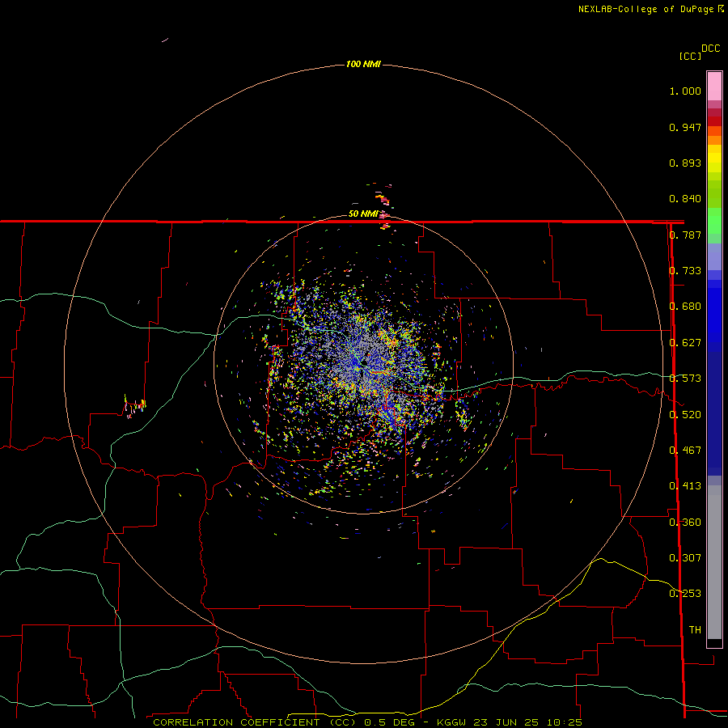
Task: Click the 100 NMI range ring label
Action: pos(363,64)
